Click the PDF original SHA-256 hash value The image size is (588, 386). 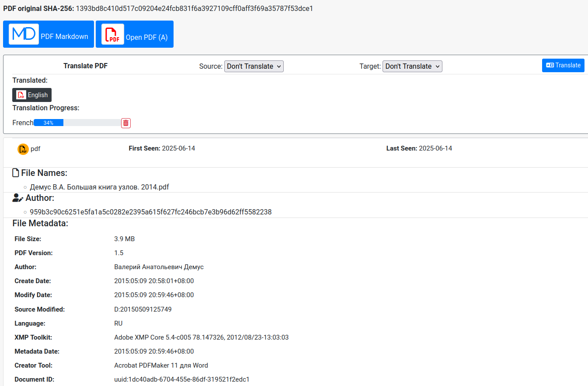click(x=195, y=8)
